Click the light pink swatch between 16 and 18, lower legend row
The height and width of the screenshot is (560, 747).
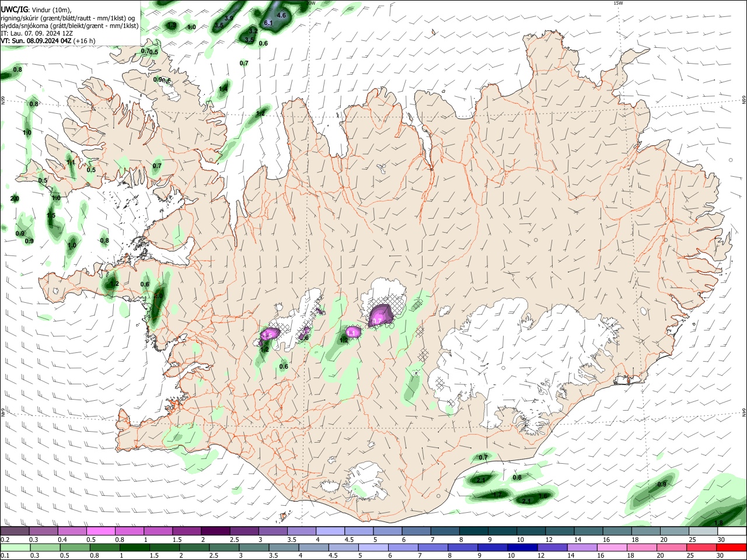click(x=612, y=548)
